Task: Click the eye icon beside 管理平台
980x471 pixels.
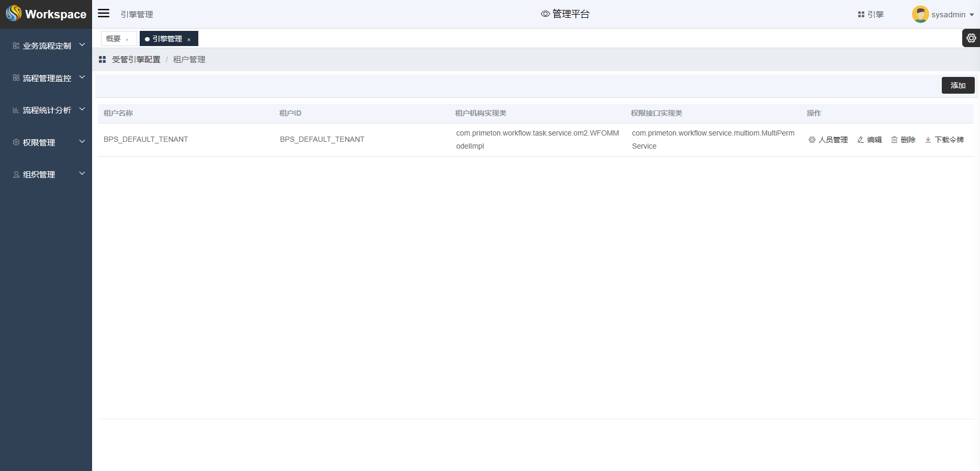Action: 545,14
